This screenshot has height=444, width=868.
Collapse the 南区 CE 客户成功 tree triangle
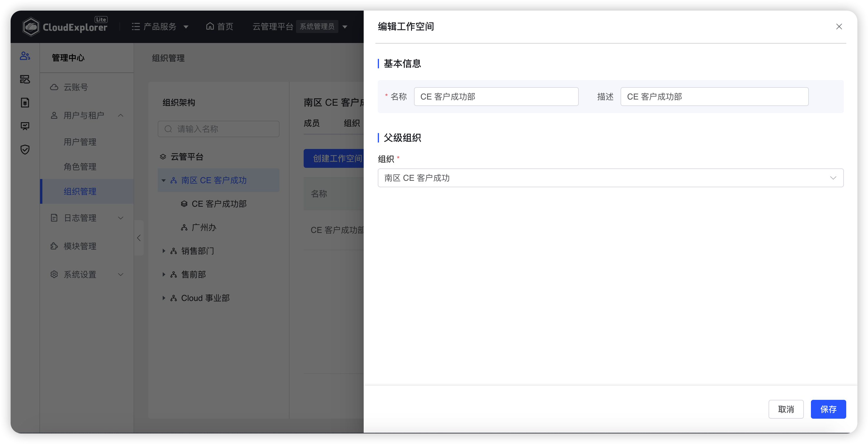click(x=163, y=180)
